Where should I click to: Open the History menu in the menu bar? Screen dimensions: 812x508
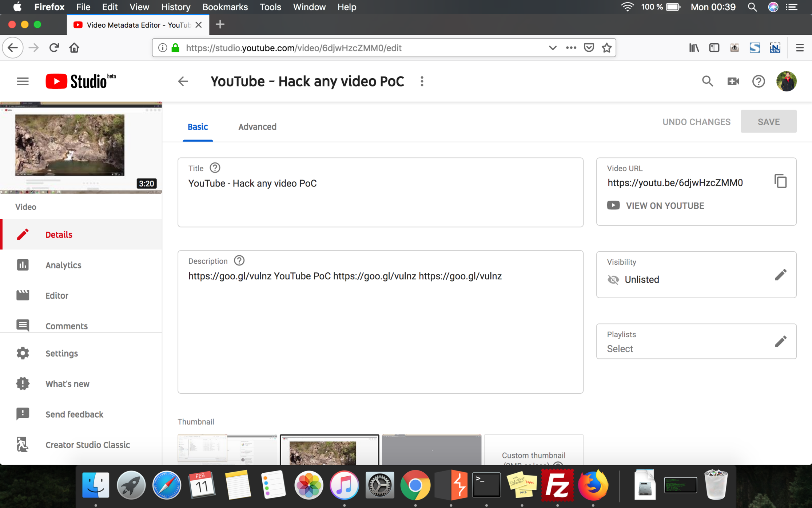(176, 7)
